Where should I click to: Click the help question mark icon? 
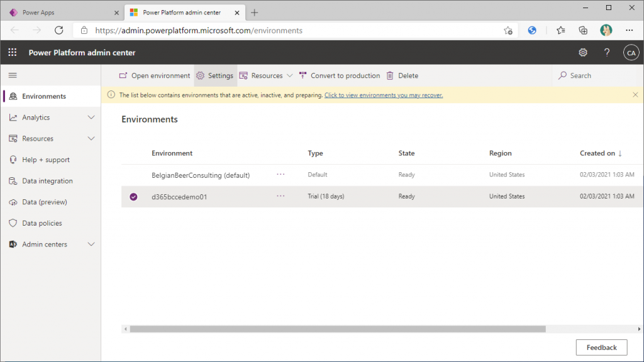tap(607, 53)
